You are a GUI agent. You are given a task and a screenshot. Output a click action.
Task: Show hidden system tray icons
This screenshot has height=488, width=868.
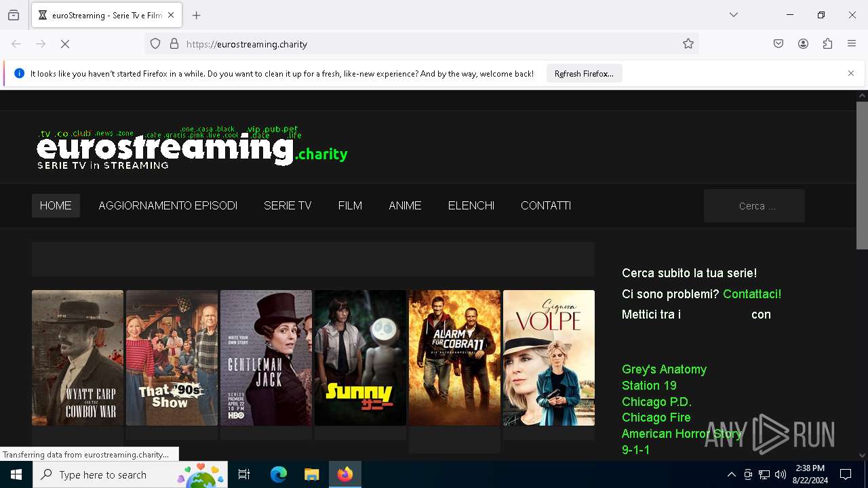click(731, 474)
